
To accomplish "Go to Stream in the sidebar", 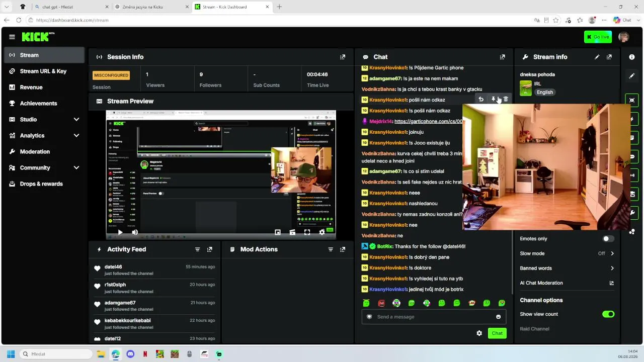I will [x=44, y=55].
